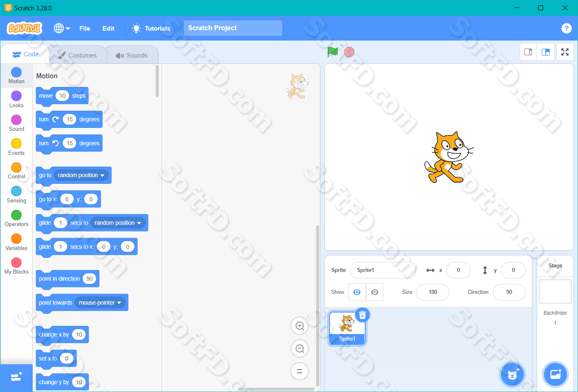Hide sprite with crossed-eye icon

[x=375, y=292]
